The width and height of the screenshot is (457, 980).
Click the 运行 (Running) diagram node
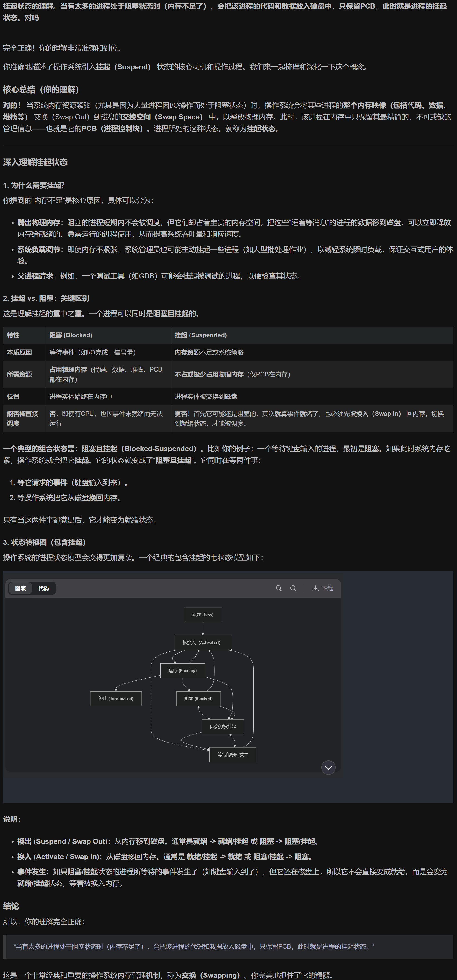182,670
